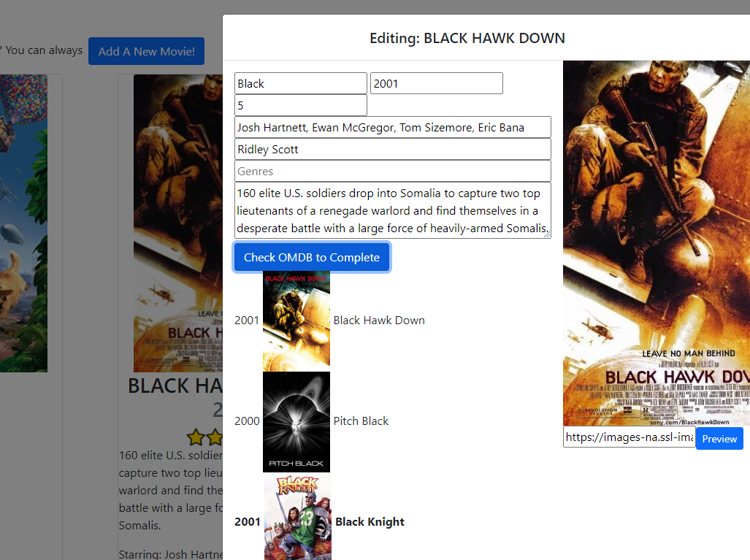This screenshot has width=750, height=560.
Task: Click the yellow star rating on movie card
Action: 196,438
